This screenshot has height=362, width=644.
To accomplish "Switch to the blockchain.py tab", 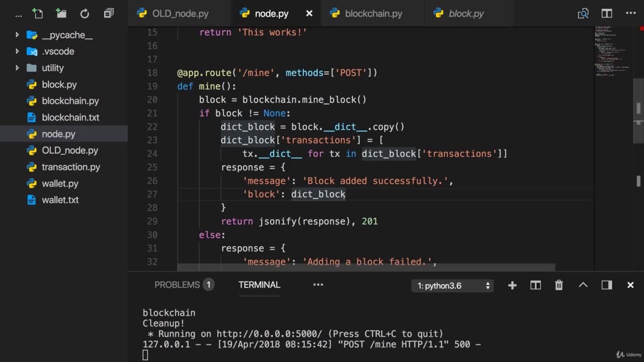I will point(373,14).
